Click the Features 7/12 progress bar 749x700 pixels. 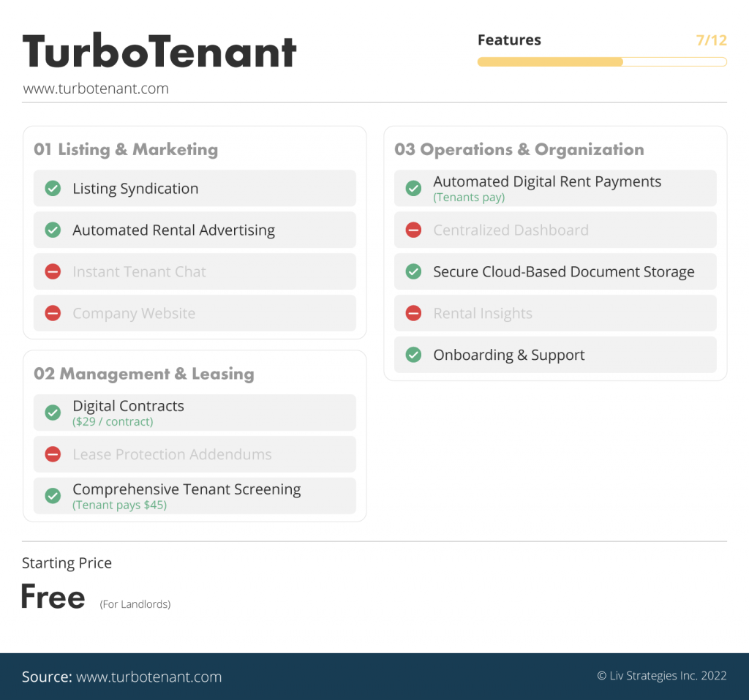tap(602, 61)
